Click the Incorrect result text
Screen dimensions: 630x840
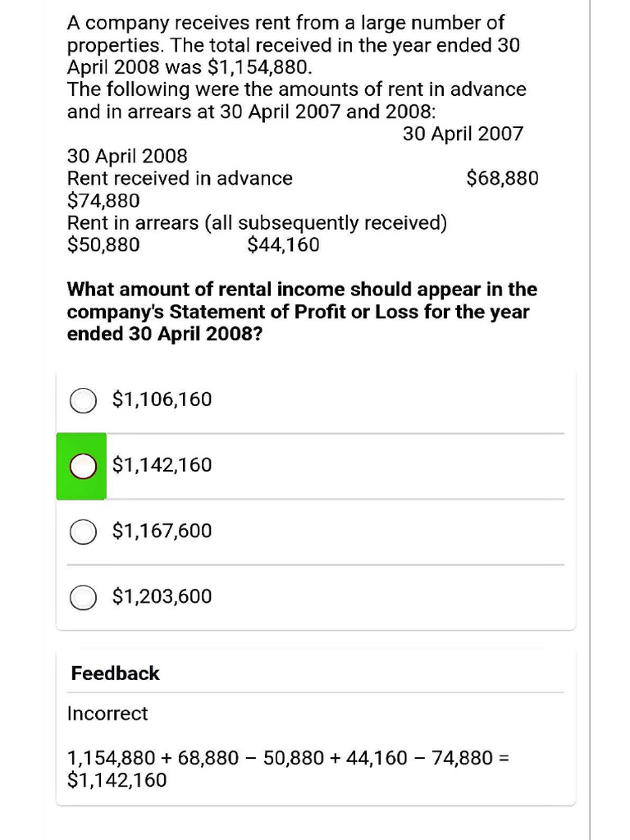[107, 714]
